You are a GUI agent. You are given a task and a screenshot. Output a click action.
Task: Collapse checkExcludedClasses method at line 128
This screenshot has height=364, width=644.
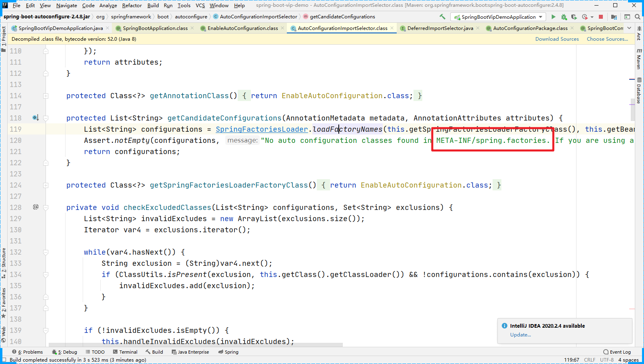(46, 208)
